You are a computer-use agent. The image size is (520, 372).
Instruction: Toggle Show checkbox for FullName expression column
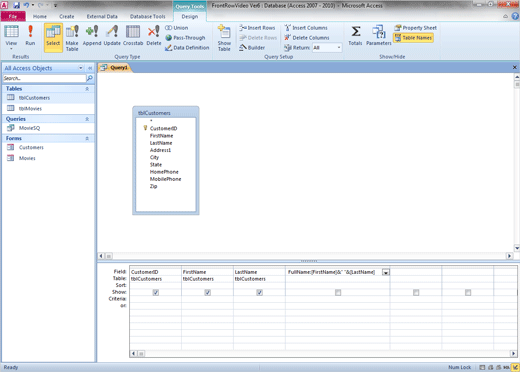(338, 292)
